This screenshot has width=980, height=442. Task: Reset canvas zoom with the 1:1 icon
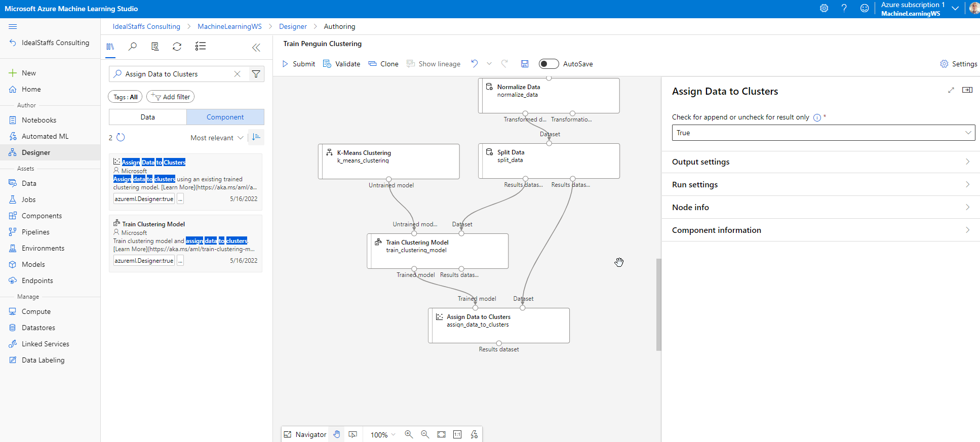click(457, 434)
